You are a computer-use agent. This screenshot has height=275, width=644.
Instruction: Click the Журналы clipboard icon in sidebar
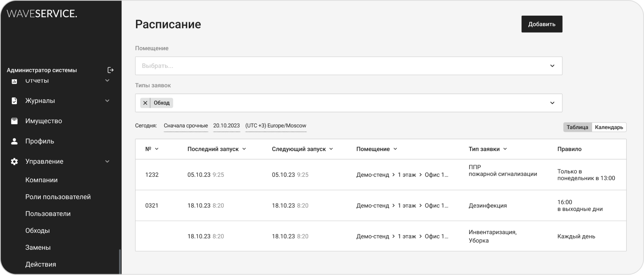click(14, 101)
